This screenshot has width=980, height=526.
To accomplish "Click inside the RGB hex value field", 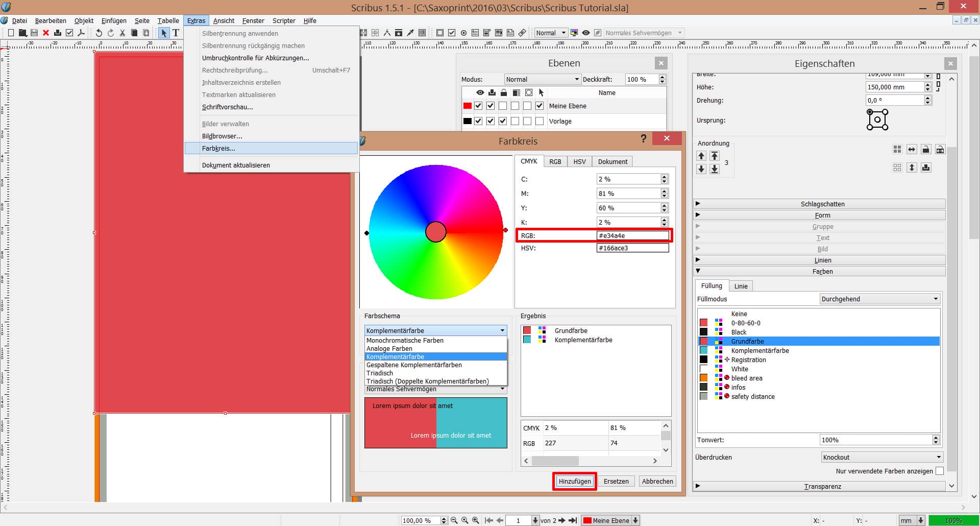I will pyautogui.click(x=633, y=235).
